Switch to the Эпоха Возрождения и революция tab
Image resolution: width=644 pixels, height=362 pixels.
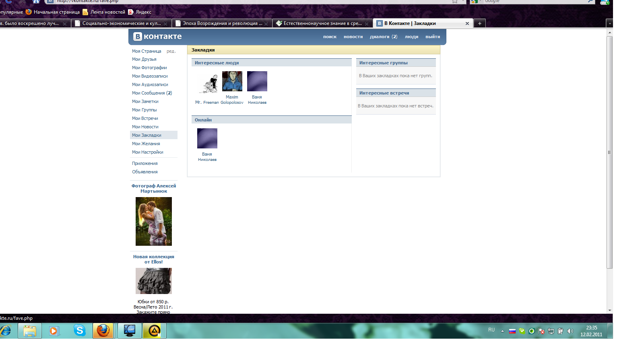pos(222,23)
